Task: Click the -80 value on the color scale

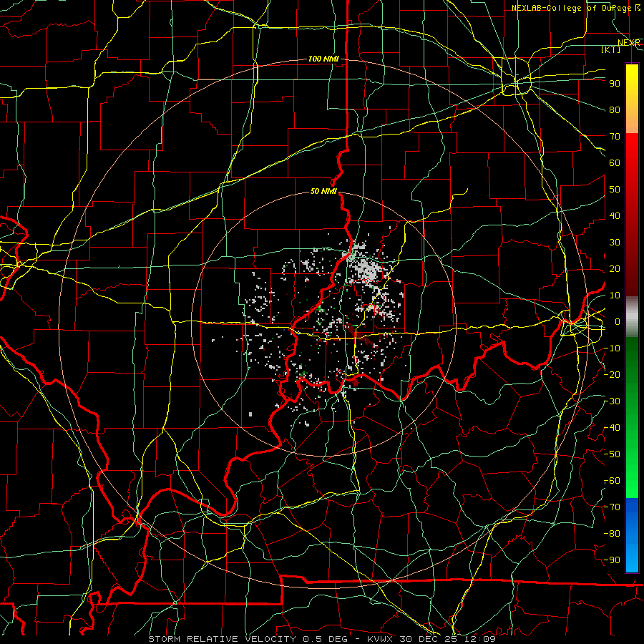Action: tap(612, 534)
